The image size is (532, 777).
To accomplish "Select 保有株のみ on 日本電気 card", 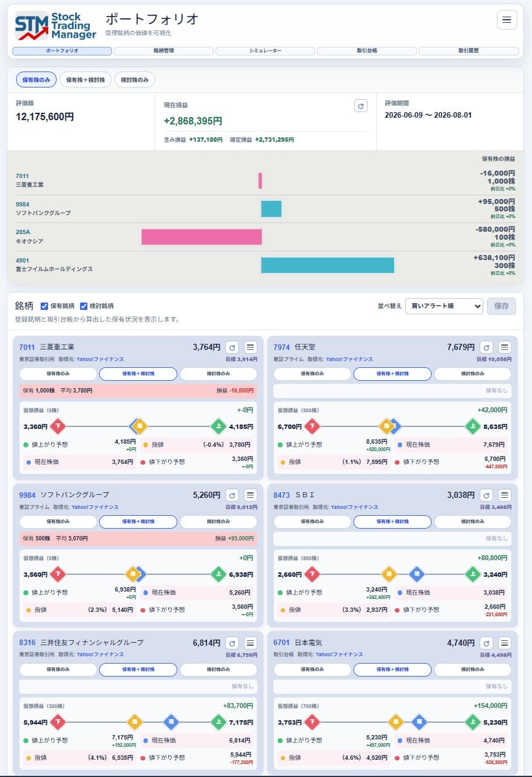I will 312,670.
